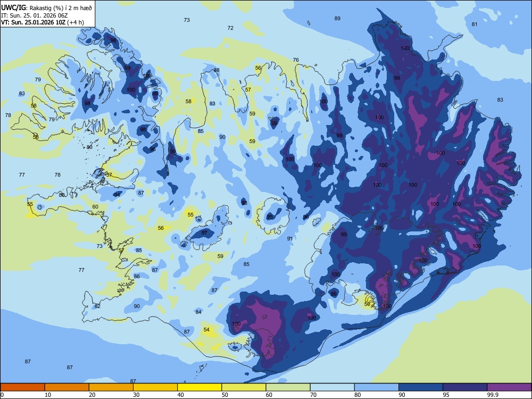Select the indigo 95–99.9 legend swatch

pos(465,387)
